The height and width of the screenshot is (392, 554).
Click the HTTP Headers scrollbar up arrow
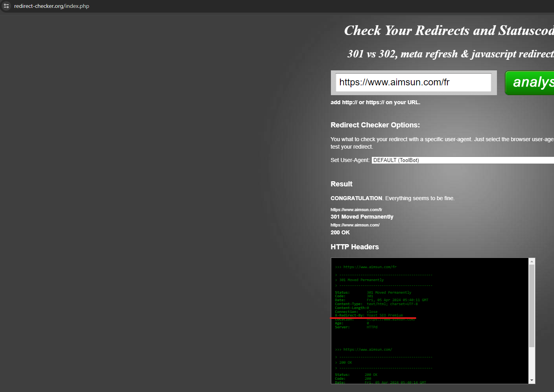532,261
